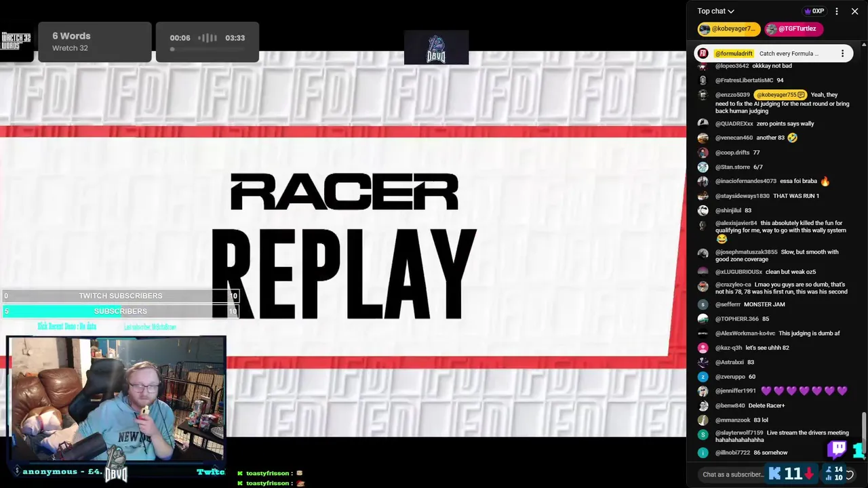The height and width of the screenshot is (488, 868).
Task: Click the blue K follower counter icon
Action: point(774,474)
